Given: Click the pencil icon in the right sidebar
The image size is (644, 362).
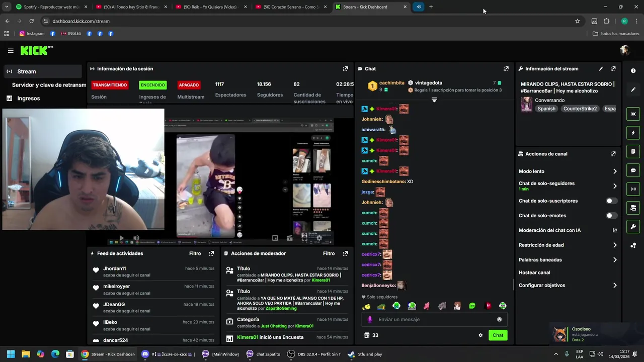Looking at the screenshot, I should click(x=633, y=89).
